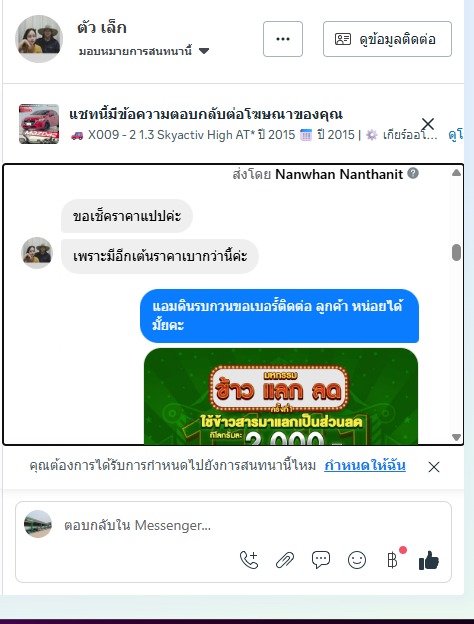Viewport: 474px width, 624px height.
Task: Open the green rice discount promo image
Action: click(281, 396)
